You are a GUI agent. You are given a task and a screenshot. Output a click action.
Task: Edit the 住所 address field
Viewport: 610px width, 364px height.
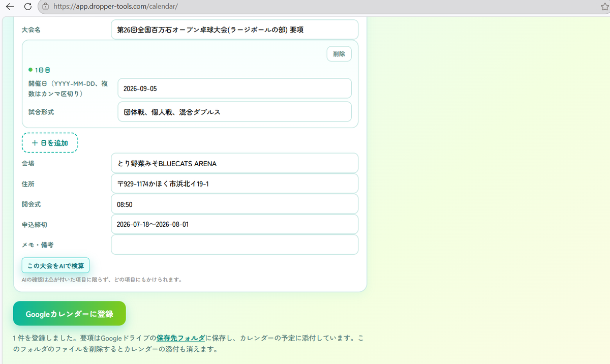pos(234,184)
